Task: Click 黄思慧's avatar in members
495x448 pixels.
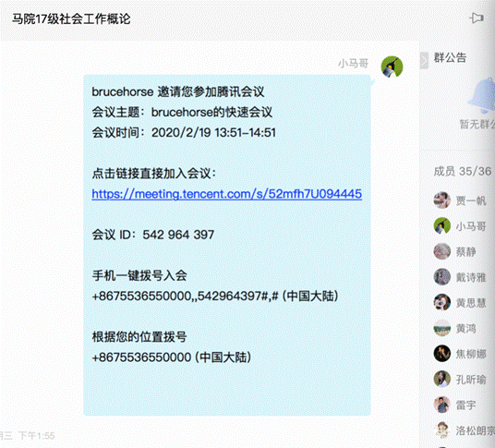Action: [441, 302]
